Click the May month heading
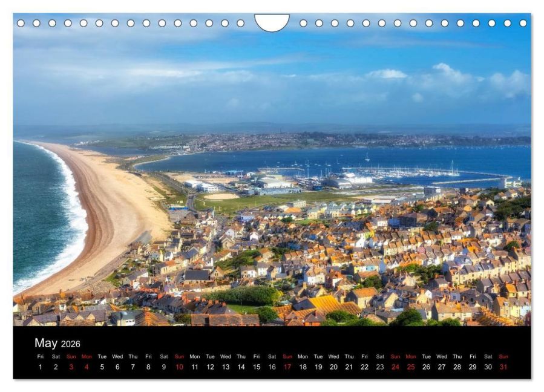Viewport: 544px width, 392px height. [46, 343]
